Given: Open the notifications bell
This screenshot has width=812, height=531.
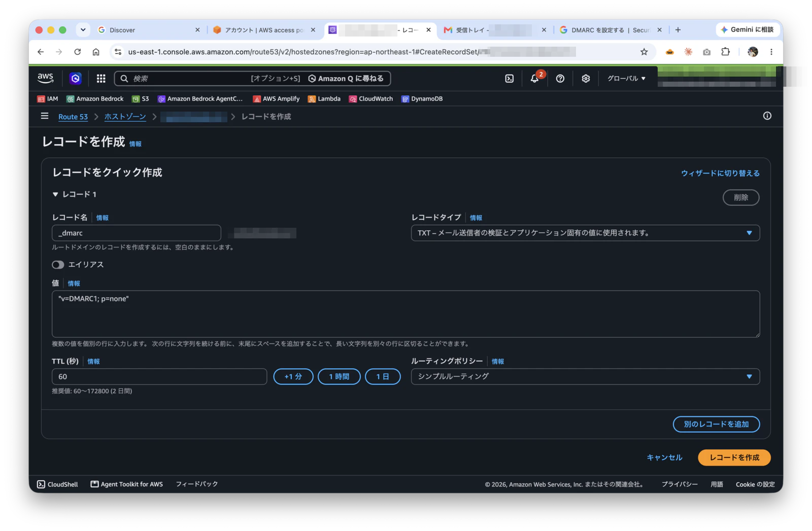Looking at the screenshot, I should [x=534, y=79].
